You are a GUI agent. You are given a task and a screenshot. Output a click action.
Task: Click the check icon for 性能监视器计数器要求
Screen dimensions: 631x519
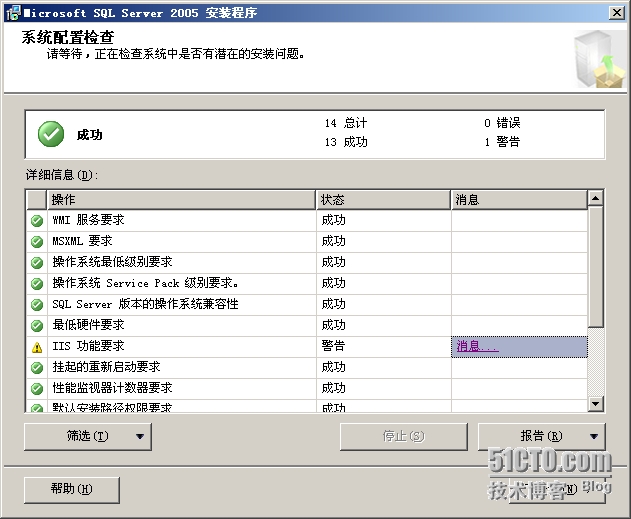[x=37, y=388]
